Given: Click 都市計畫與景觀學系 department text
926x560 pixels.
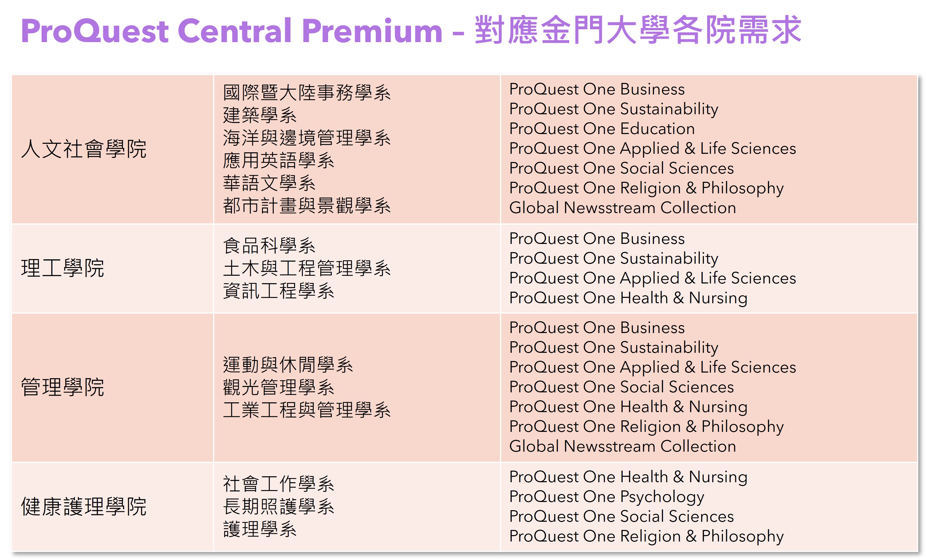Looking at the screenshot, I should (307, 206).
